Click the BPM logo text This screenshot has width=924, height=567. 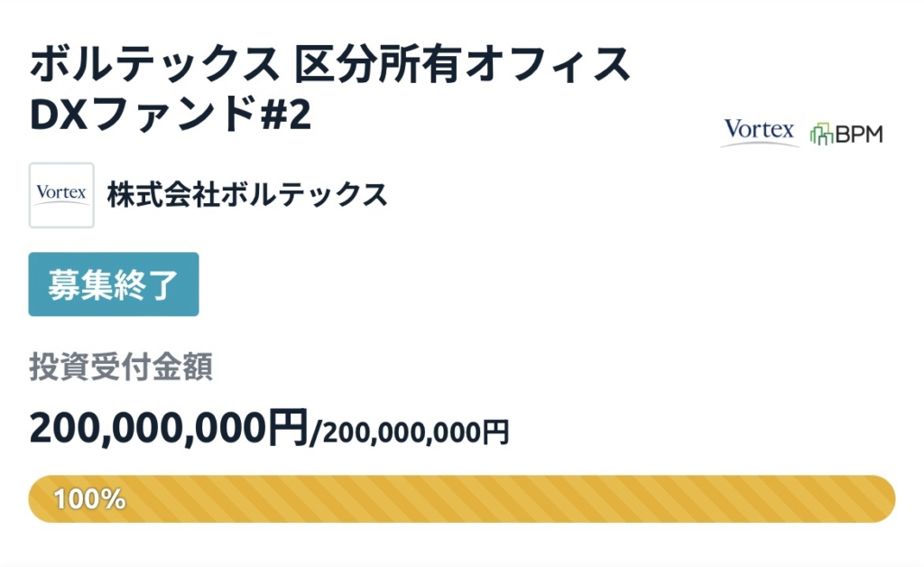pos(858,135)
